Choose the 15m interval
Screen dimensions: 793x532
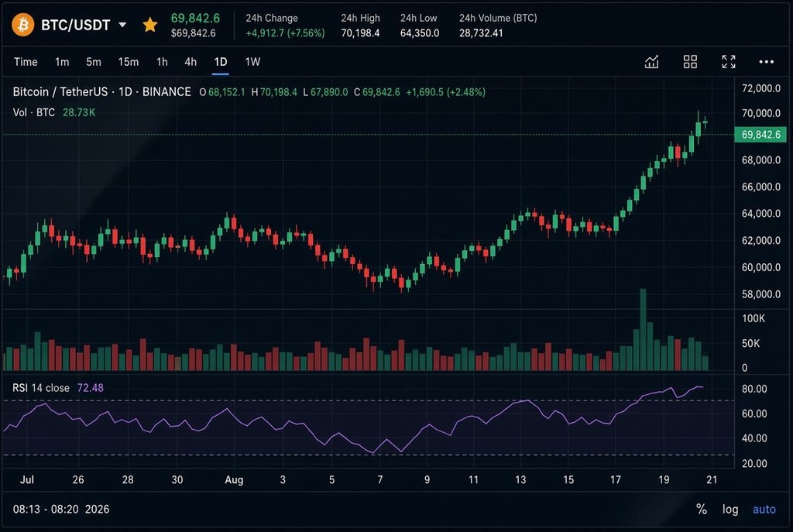(x=128, y=62)
